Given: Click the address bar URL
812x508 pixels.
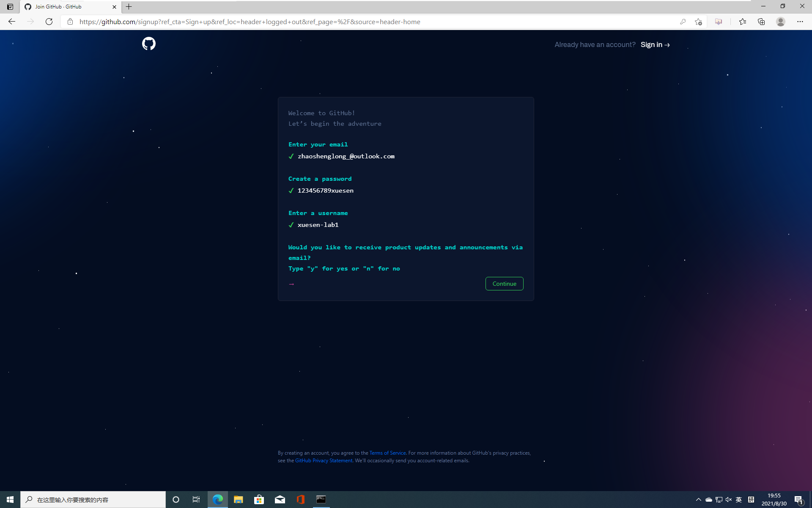Looking at the screenshot, I should (x=250, y=22).
